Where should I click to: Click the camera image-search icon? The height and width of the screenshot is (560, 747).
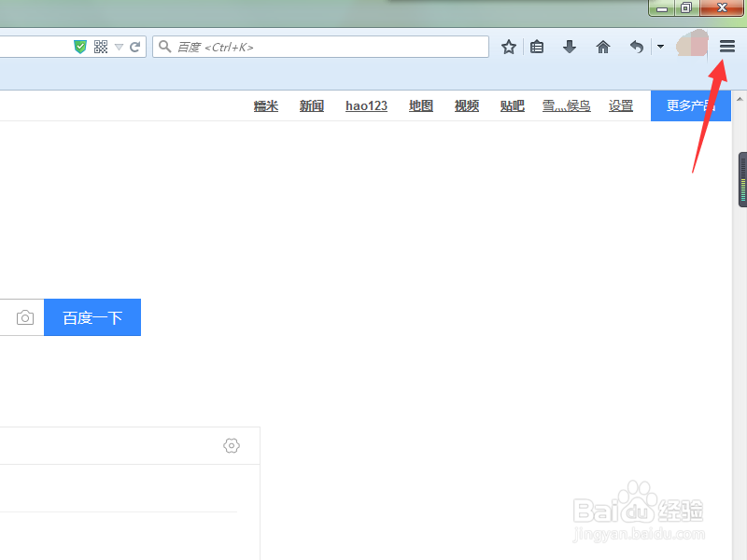[x=25, y=317]
